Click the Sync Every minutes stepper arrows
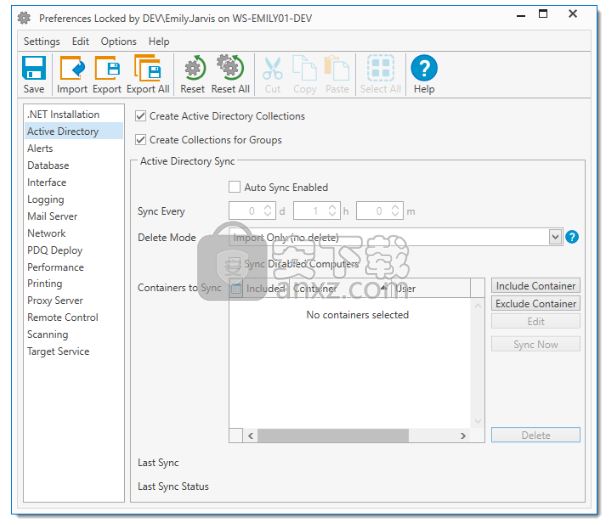Screen dimensions: 610x525 pyautogui.click(x=395, y=211)
